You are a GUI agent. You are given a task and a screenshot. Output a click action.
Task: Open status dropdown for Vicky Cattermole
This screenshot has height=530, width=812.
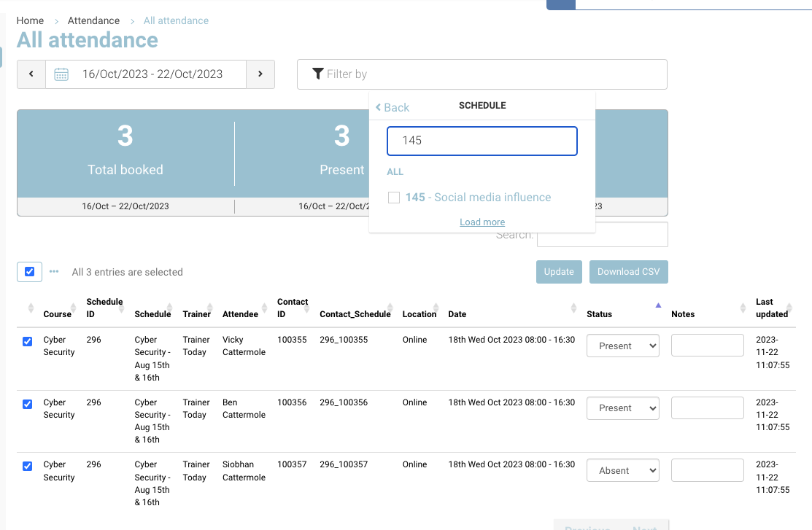point(622,346)
